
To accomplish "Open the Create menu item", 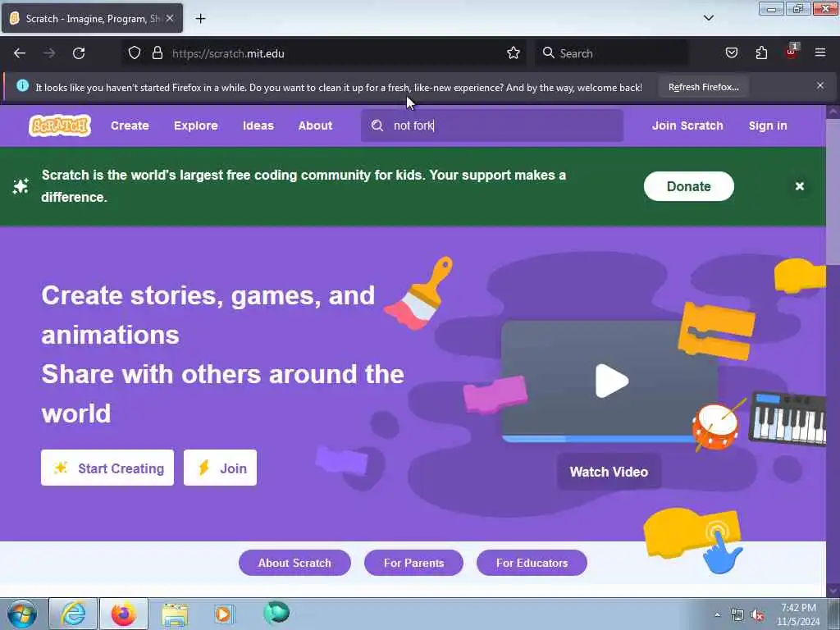I will [130, 126].
